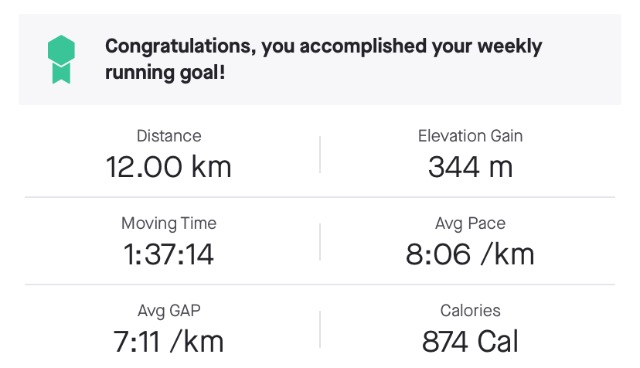
Task: Click the Calories label
Action: click(x=470, y=310)
